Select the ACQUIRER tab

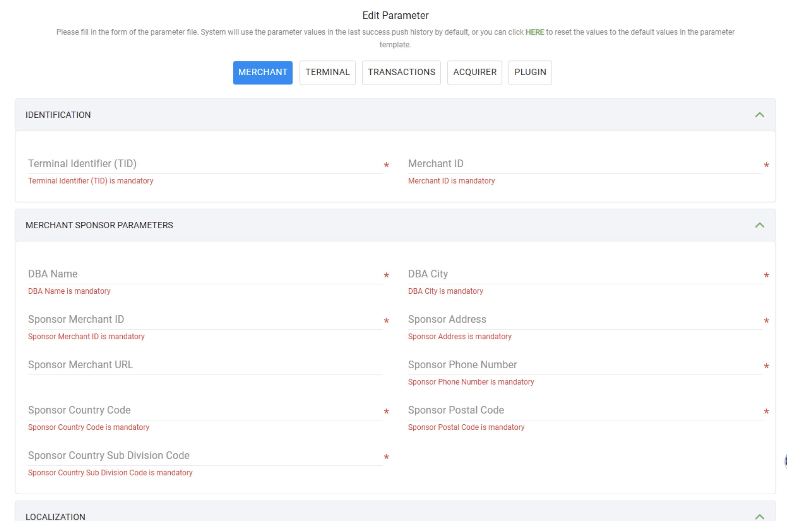pyautogui.click(x=474, y=72)
